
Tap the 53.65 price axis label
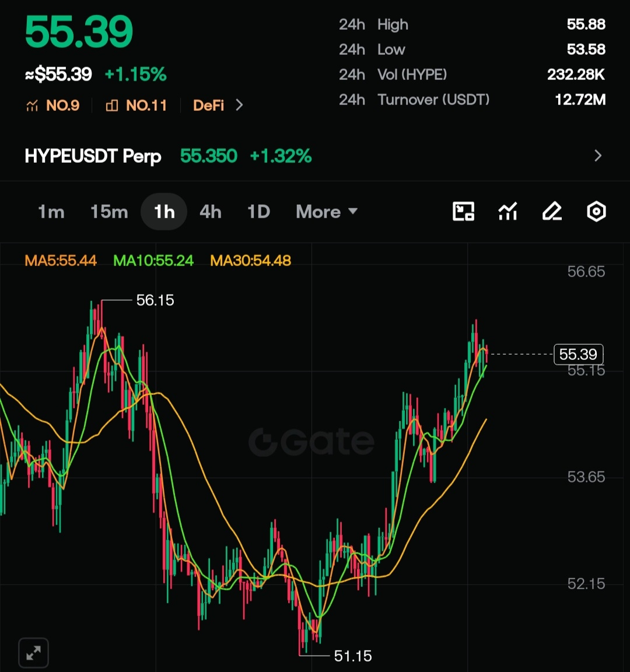[586, 477]
